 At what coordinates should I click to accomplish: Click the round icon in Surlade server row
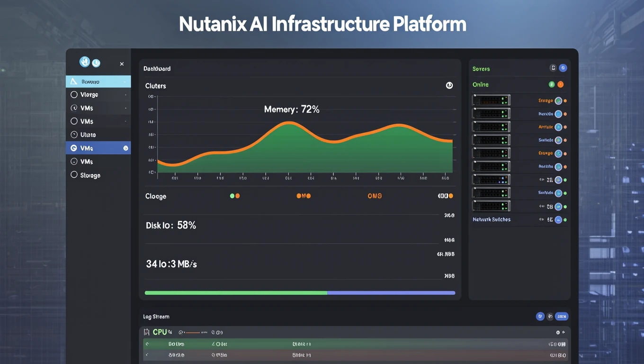(558, 193)
